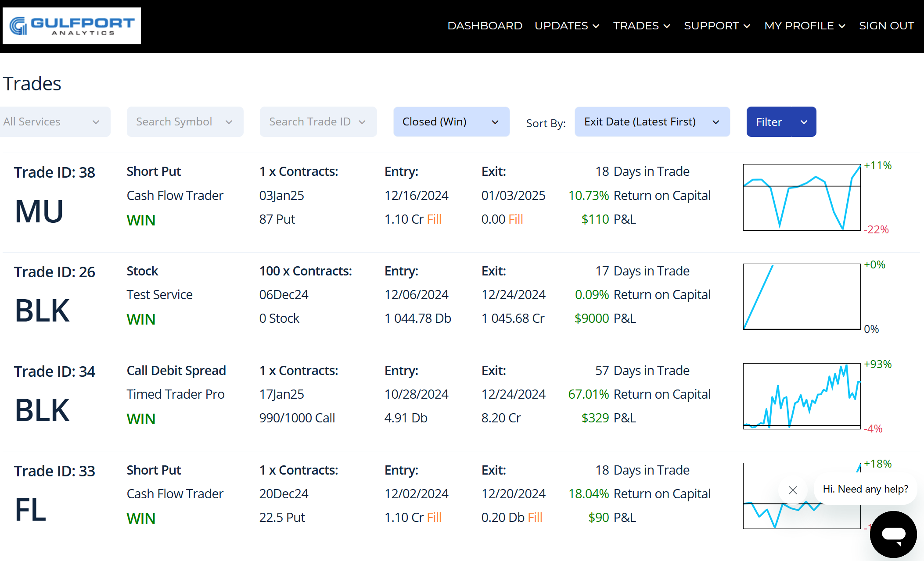Open the Filter button dropdown arrow

804,121
